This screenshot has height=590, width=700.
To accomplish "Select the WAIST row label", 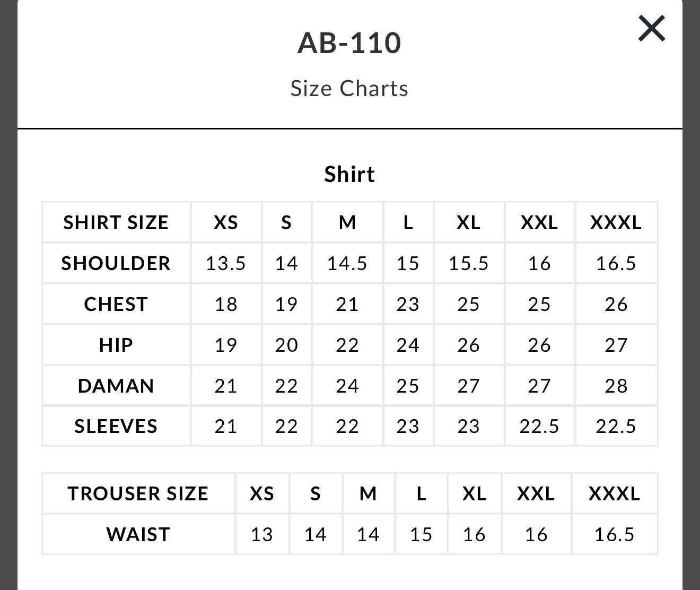I will click(138, 534).
